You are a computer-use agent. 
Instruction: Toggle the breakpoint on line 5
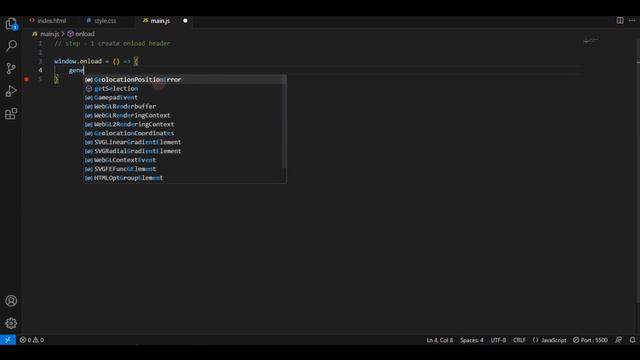(x=27, y=79)
